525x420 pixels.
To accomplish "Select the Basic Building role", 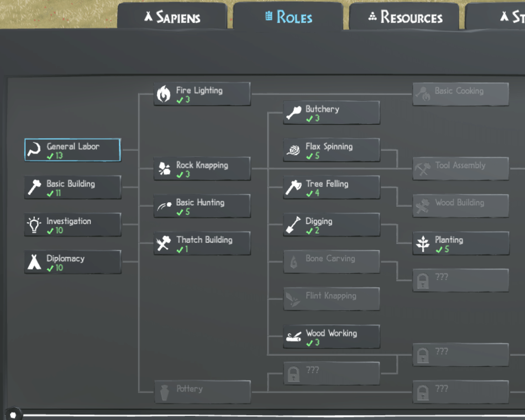I will pyautogui.click(x=73, y=187).
